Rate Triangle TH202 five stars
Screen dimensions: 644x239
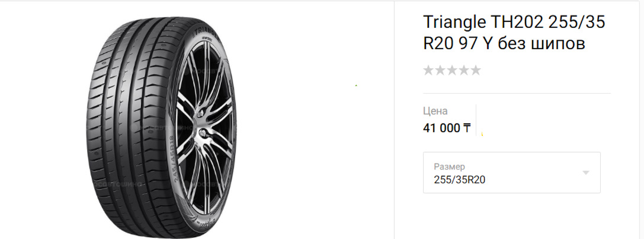(x=475, y=71)
